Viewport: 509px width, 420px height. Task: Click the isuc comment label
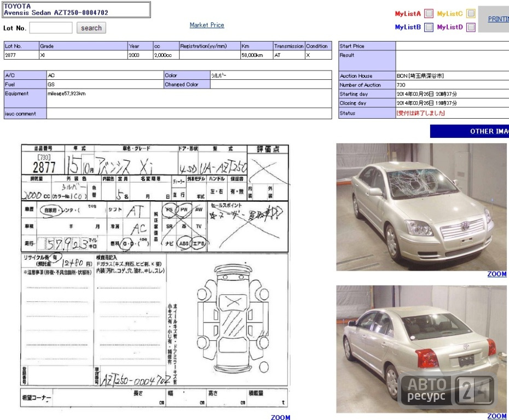tap(25, 114)
